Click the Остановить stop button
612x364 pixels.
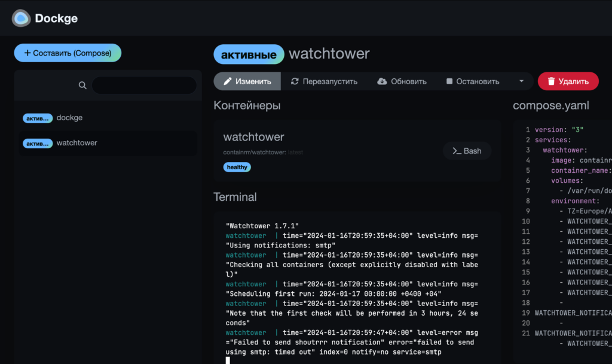click(x=473, y=81)
